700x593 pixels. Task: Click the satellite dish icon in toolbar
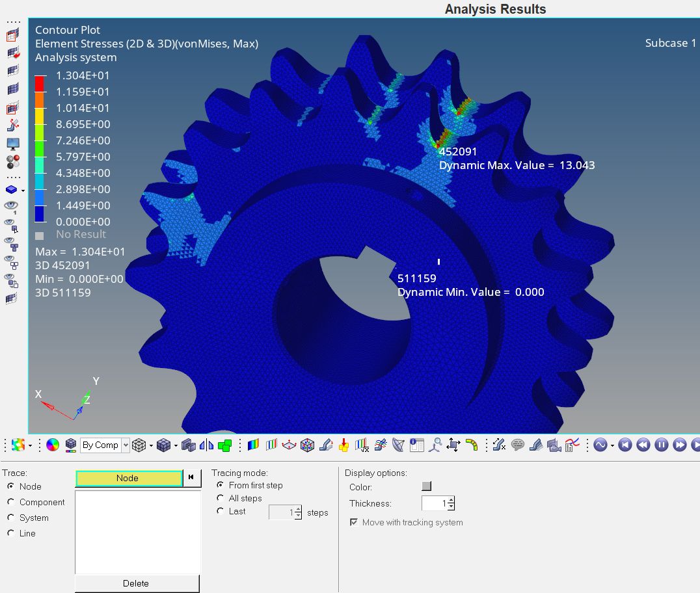(399, 445)
